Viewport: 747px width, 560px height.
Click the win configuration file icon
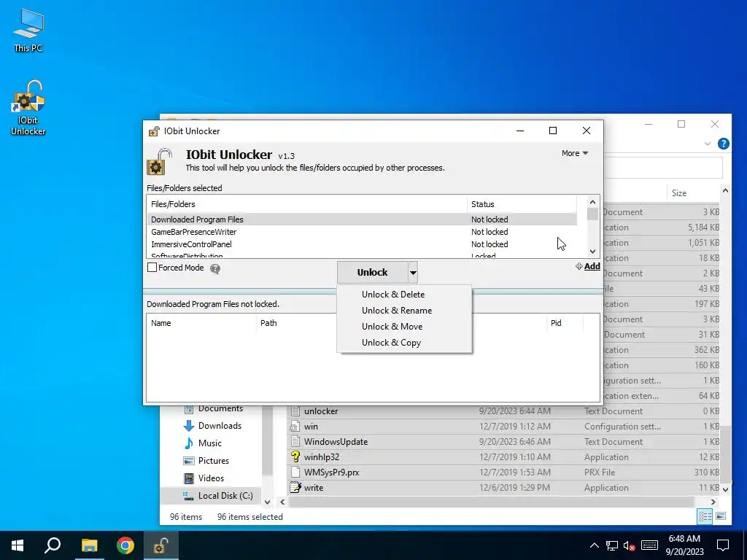pyautogui.click(x=295, y=426)
